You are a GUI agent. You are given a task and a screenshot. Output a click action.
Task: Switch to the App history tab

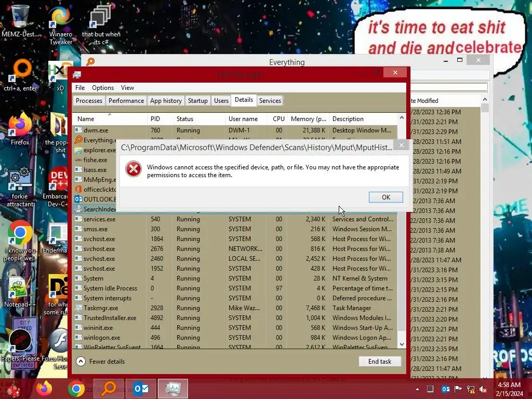pyautogui.click(x=166, y=101)
